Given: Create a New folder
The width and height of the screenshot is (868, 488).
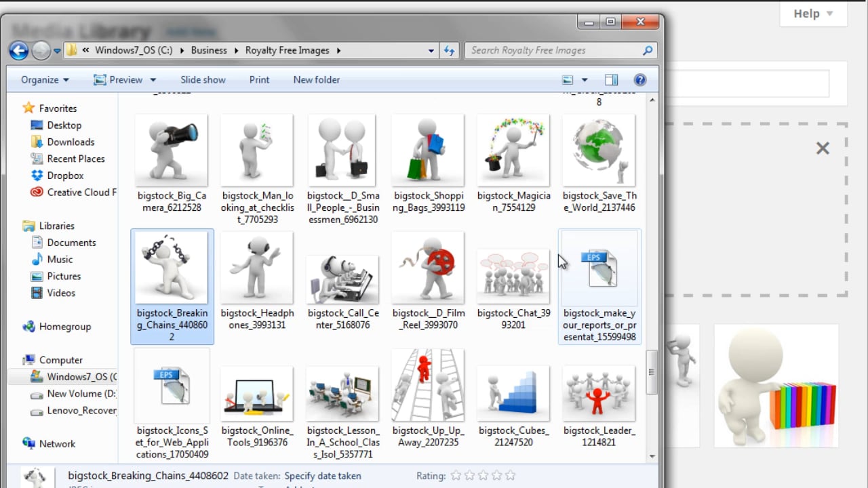Looking at the screenshot, I should tap(316, 79).
